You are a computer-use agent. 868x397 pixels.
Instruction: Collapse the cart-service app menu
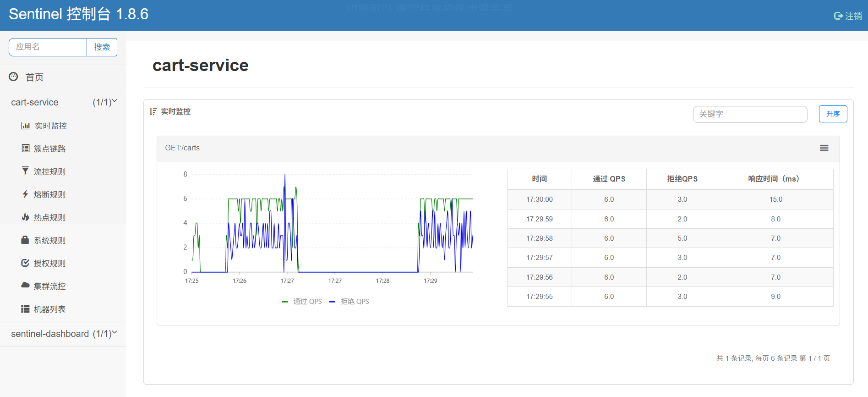(x=63, y=102)
